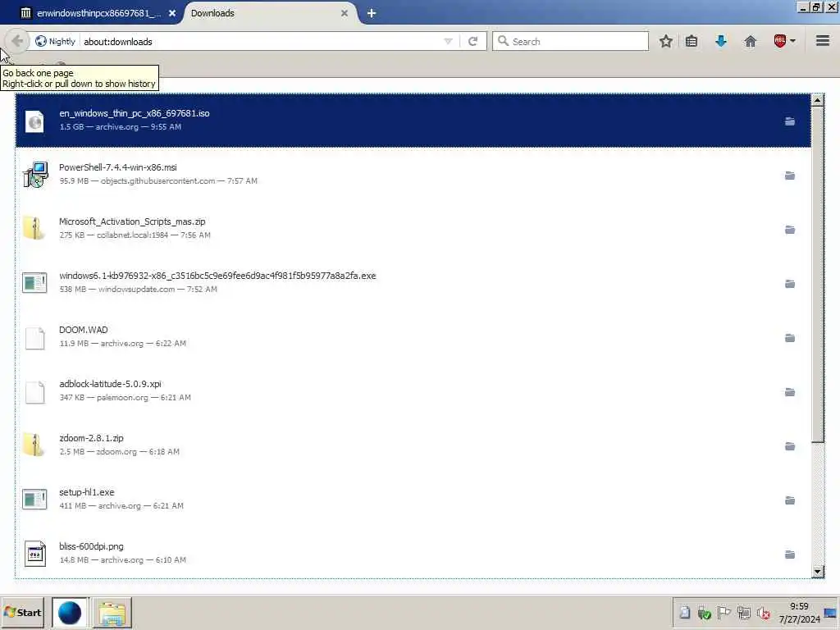This screenshot has height=630, width=840.
Task: Click the Microsoft_Activation_Scripts zip folder icon
Action: [34, 228]
